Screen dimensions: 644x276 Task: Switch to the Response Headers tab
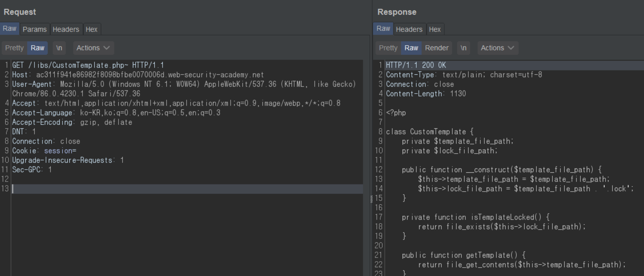click(409, 29)
